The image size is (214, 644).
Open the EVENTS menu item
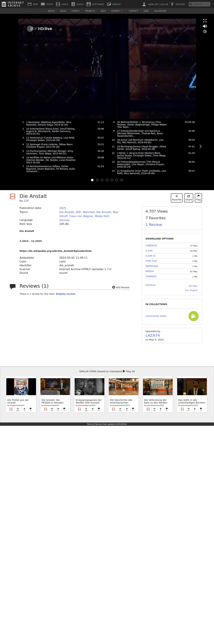[75, 11]
